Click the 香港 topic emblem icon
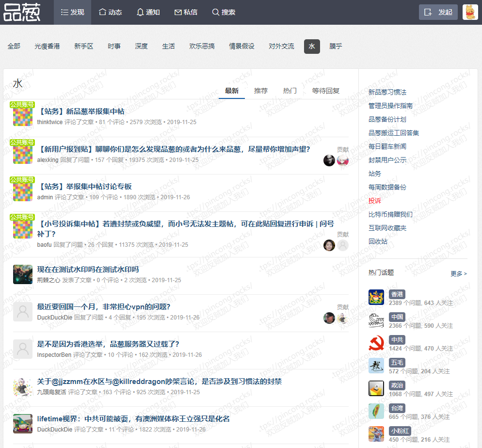 (x=376, y=297)
